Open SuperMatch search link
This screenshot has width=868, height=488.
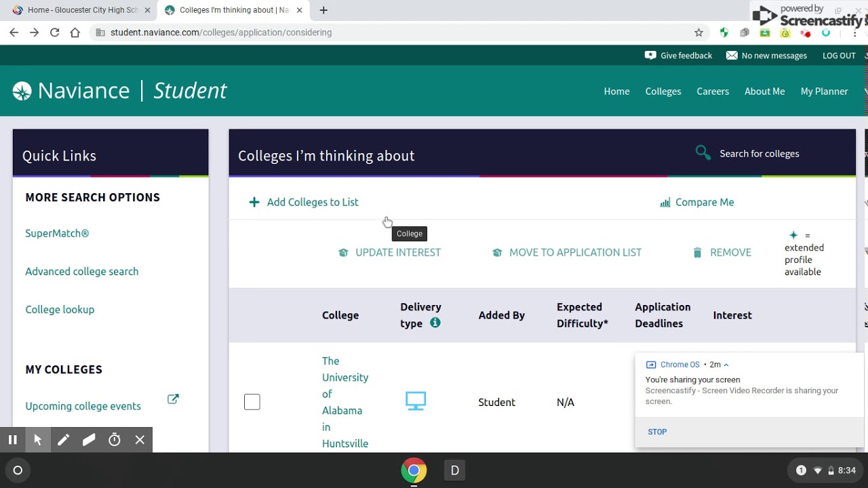coord(57,233)
